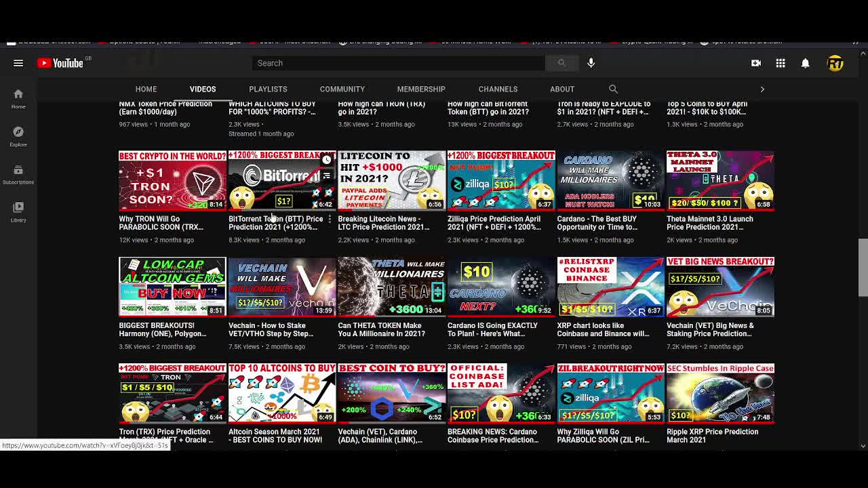Open the Zilliqa Biggest Breakout thumbnail
868x488 pixels.
pos(501,180)
